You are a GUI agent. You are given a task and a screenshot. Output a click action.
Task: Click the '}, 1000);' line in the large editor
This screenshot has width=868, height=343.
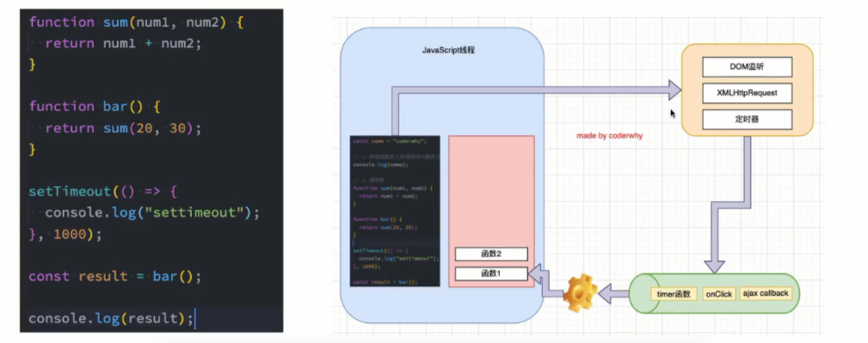tap(65, 234)
